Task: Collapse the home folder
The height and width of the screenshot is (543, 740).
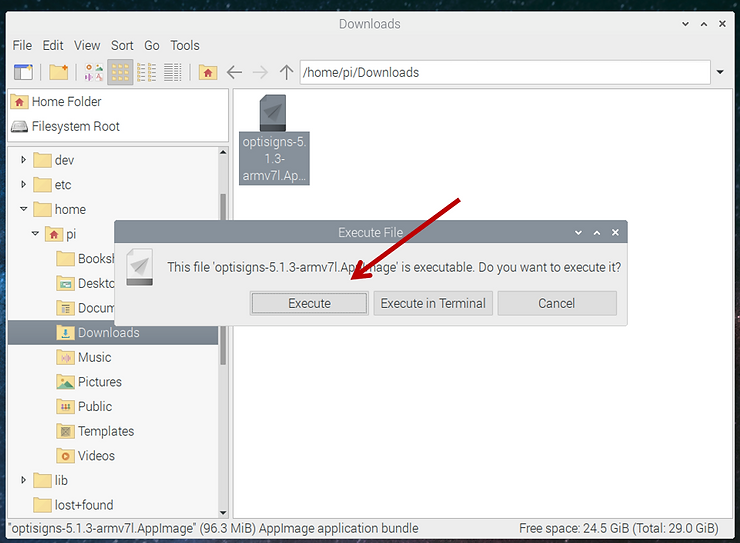Action: point(24,209)
